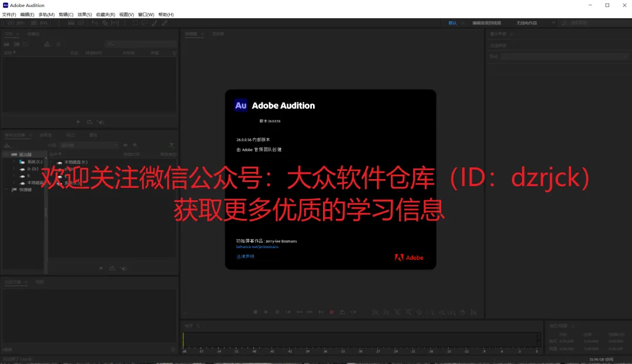This screenshot has height=364, width=632.
Task: Switch to the Waveform editor view
Action: coord(16,23)
